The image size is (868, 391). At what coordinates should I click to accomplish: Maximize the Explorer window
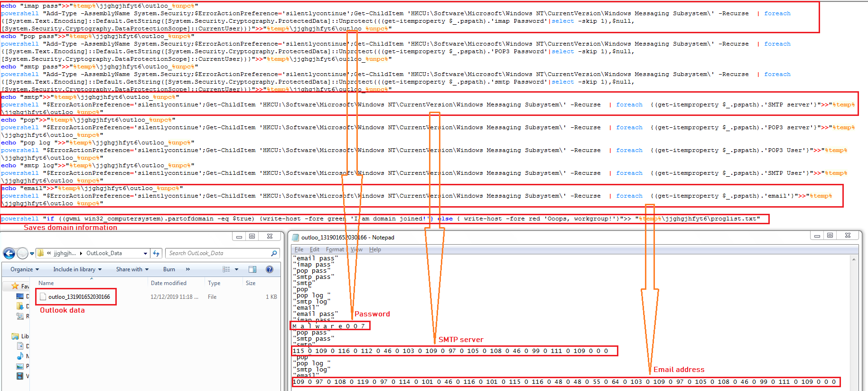click(x=252, y=236)
